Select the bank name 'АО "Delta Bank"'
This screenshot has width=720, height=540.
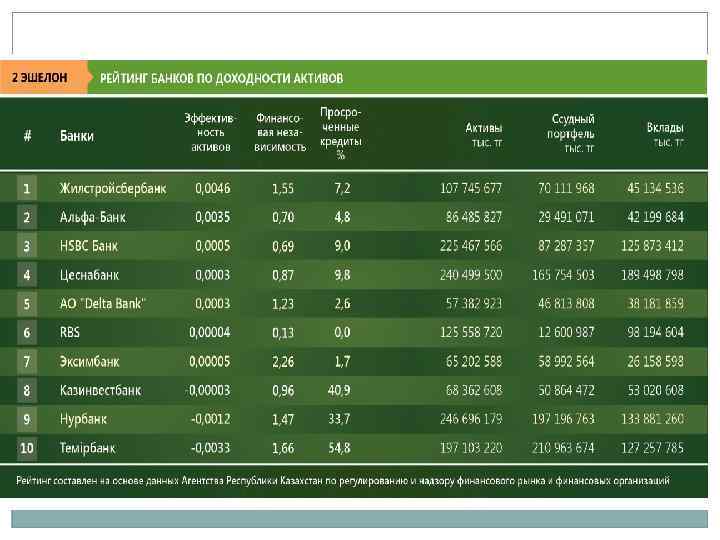(102, 304)
